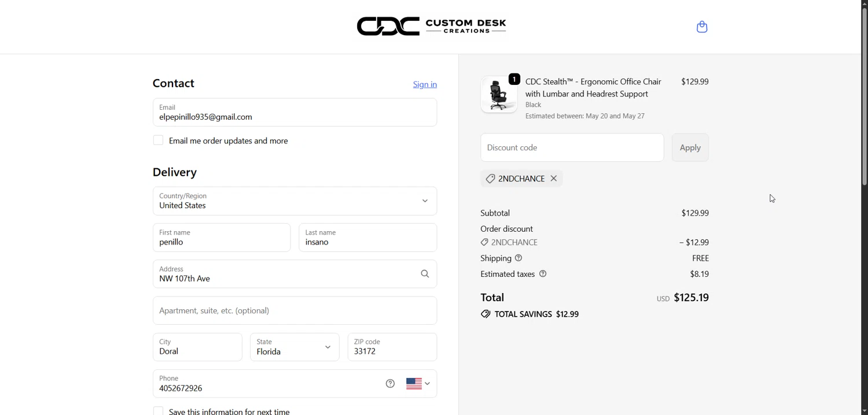Open the Country/Region dropdown

coord(295,201)
